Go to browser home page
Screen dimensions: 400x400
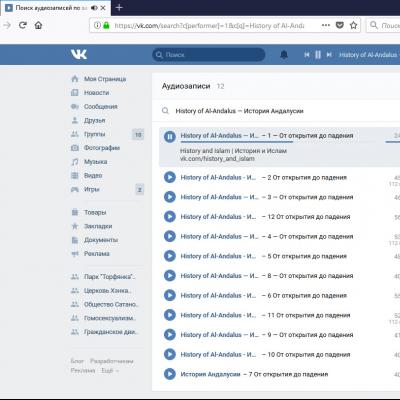[x=38, y=25]
